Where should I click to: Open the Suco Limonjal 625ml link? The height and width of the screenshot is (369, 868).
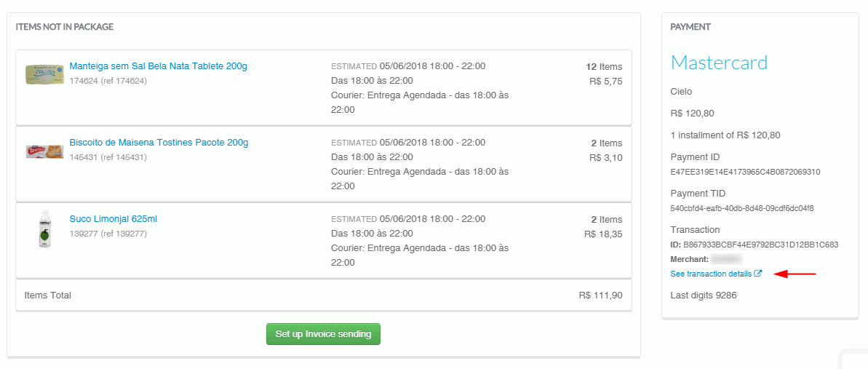pos(113,219)
